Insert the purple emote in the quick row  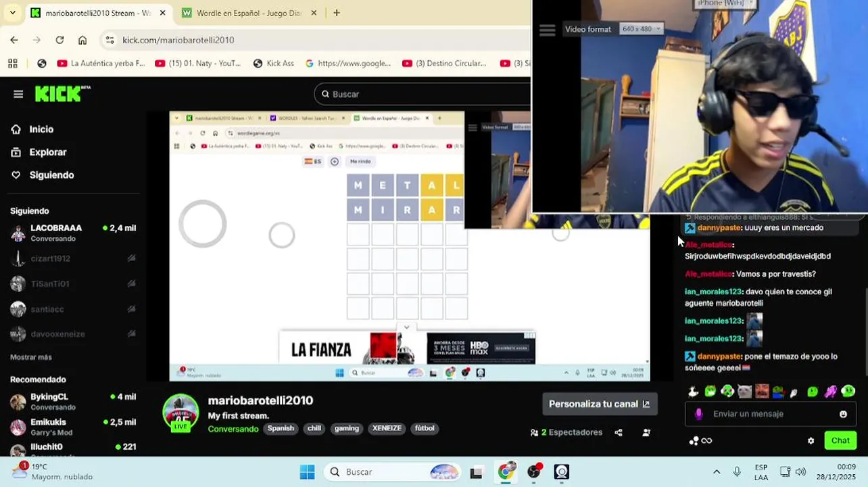[x=831, y=391]
